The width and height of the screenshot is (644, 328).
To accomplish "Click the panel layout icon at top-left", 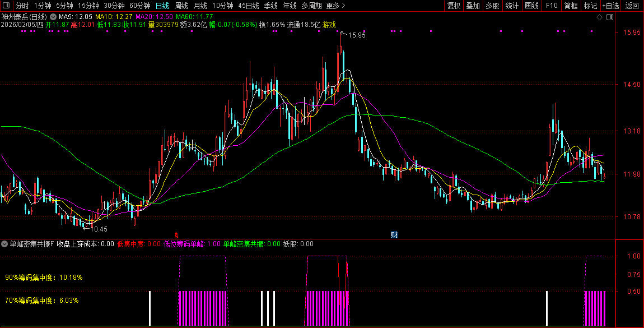I will [6, 6].
